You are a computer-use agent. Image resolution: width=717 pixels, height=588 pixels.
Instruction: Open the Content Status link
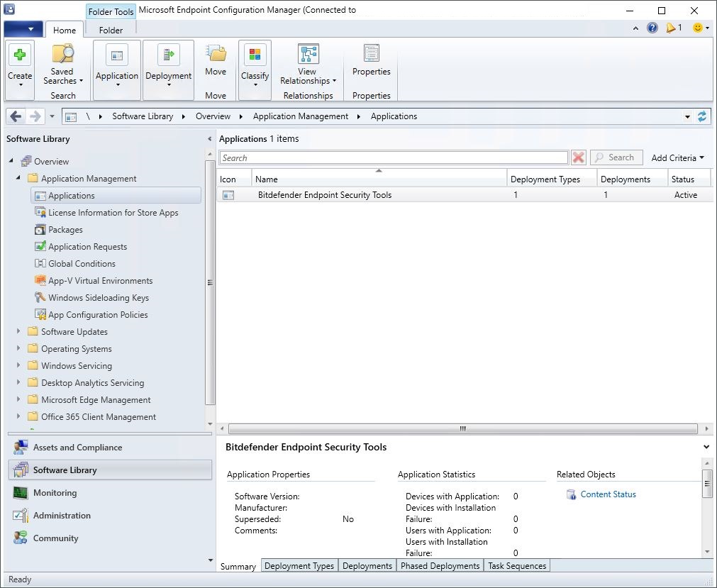click(x=607, y=494)
